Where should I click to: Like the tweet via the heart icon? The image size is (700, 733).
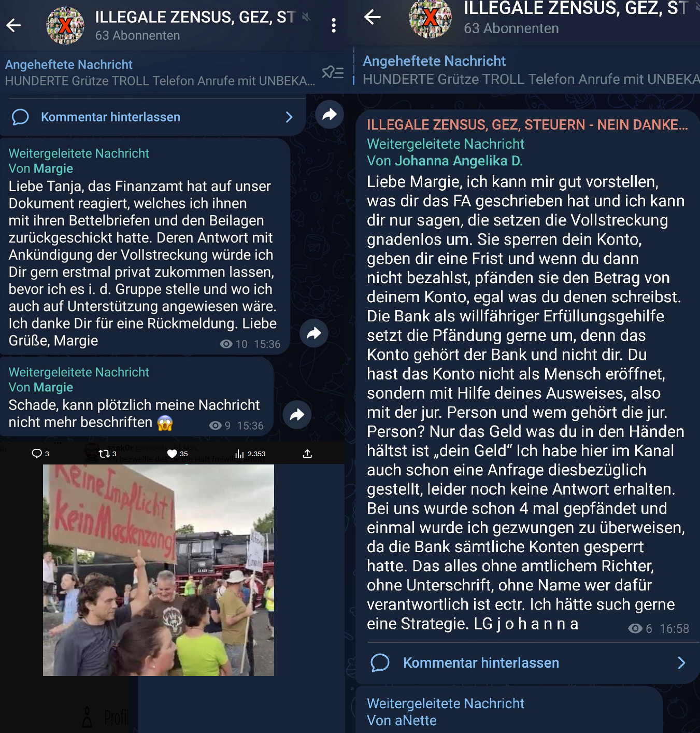(x=172, y=454)
